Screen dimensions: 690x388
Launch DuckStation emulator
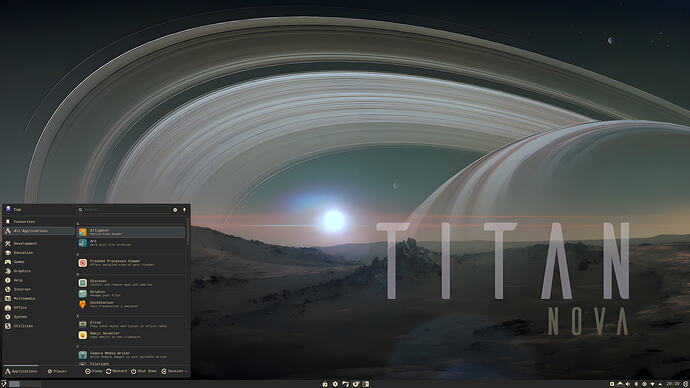(131, 304)
